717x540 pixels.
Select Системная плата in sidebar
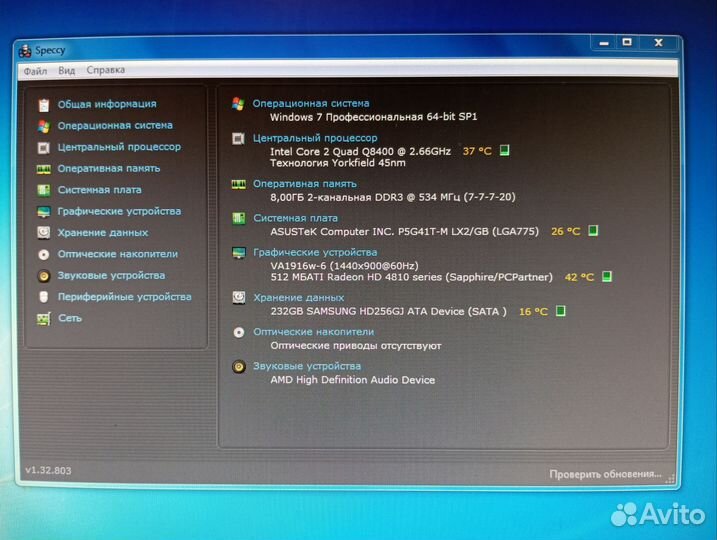click(x=99, y=190)
